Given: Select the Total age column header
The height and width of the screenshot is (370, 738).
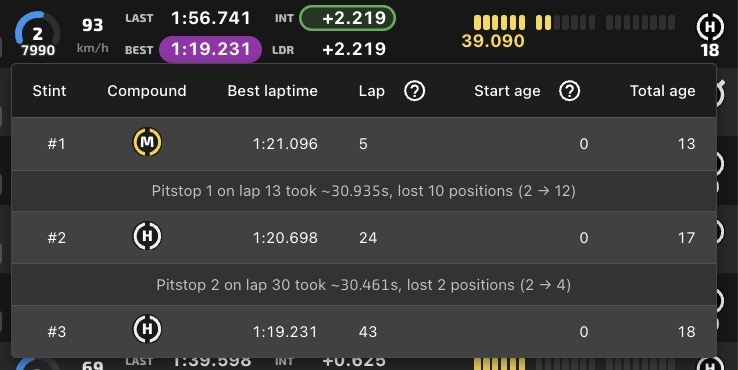Looking at the screenshot, I should [663, 91].
